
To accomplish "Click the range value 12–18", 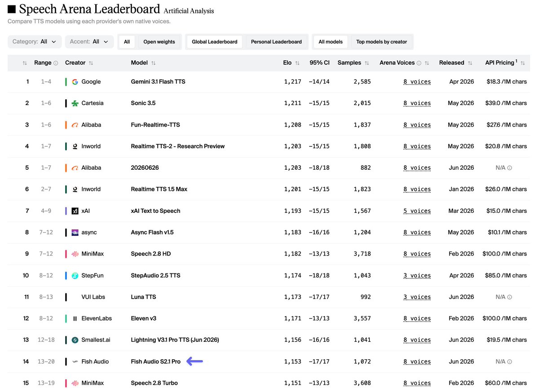I will [x=46, y=340].
